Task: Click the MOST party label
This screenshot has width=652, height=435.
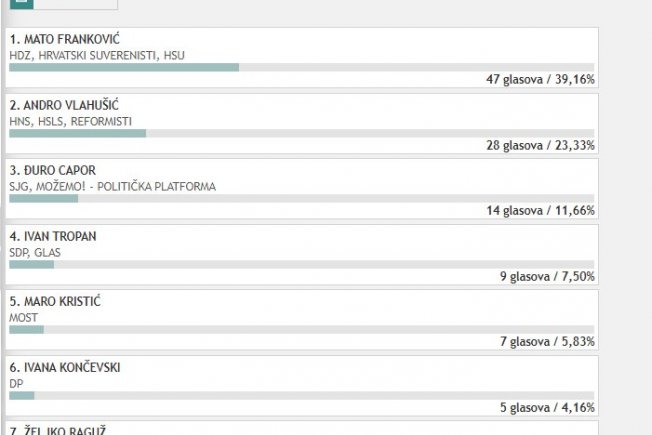Action: [23, 318]
